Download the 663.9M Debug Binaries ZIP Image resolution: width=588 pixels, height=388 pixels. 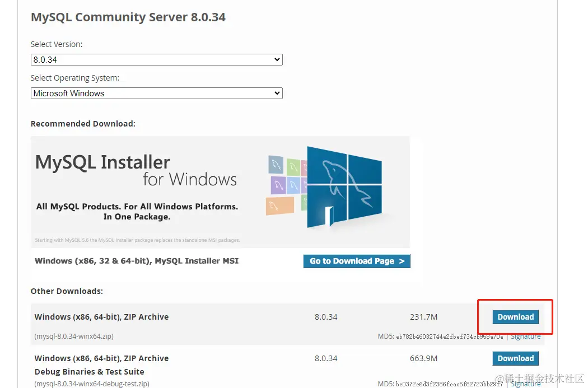click(515, 358)
